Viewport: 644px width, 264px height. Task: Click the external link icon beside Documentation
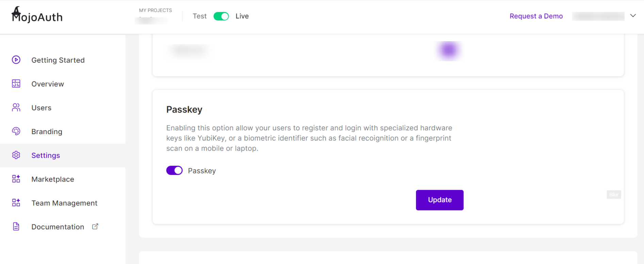[95, 227]
